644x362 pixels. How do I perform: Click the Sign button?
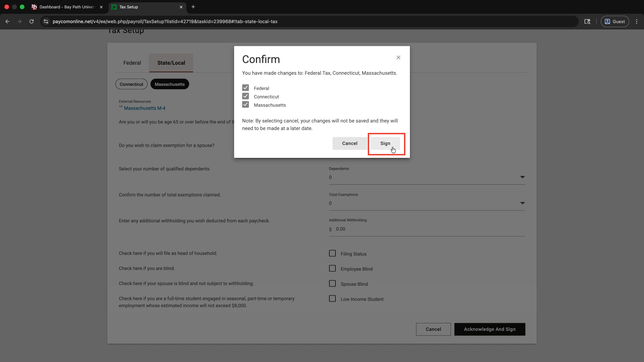coord(385,143)
